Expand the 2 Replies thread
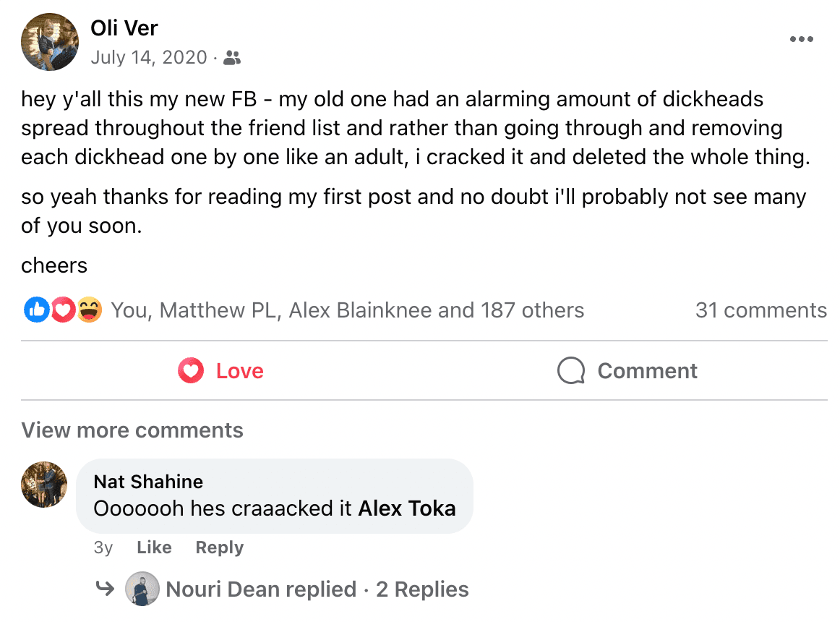Image resolution: width=840 pixels, height=622 pixels. click(x=422, y=589)
